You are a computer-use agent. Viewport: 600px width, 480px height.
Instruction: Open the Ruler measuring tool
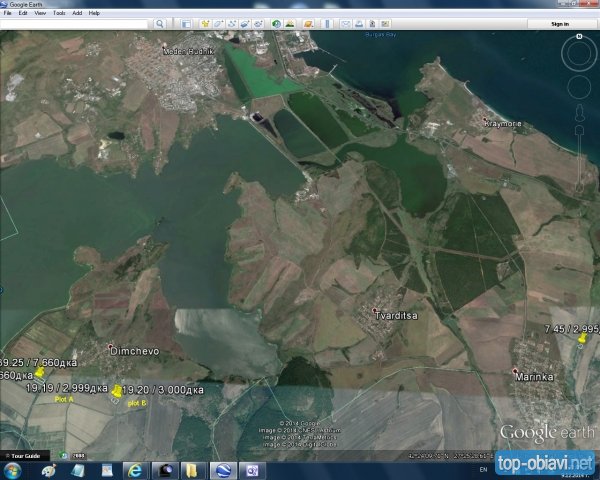[327, 24]
